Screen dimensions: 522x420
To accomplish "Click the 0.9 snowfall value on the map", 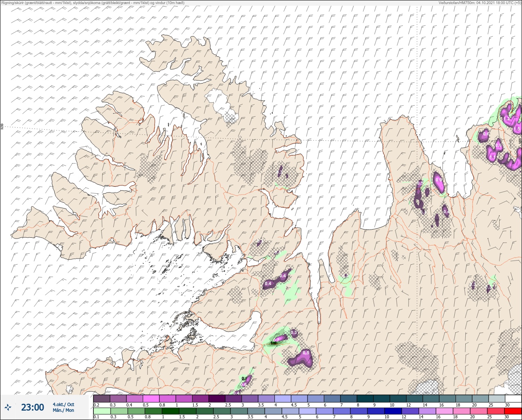I will click(439, 180).
